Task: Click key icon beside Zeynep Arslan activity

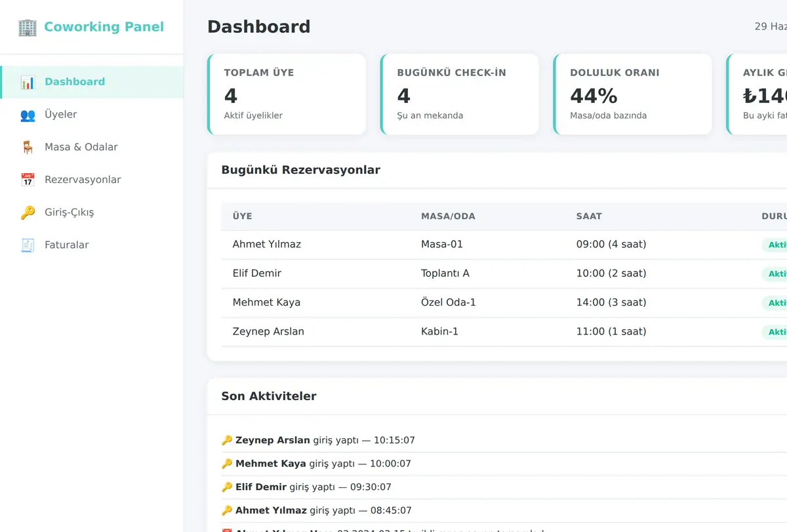Action: click(227, 440)
